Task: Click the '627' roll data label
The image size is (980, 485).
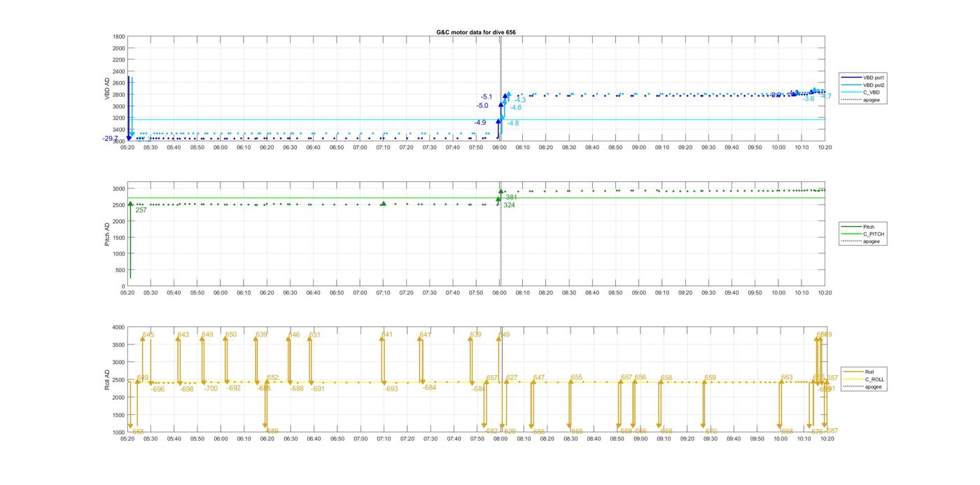Action: 512,378
